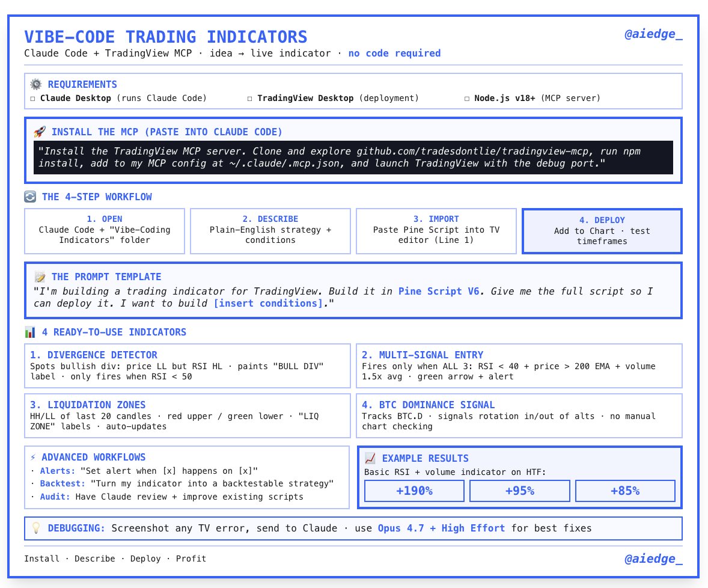The image size is (708, 588).
Task: Click the memo icon beside THE PROMPT TEMPLATE
Action: [40, 277]
